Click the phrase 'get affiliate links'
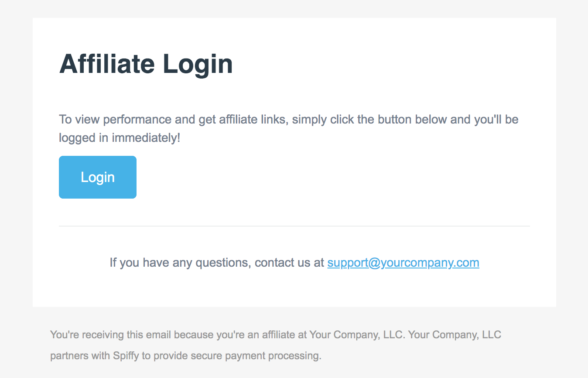Viewport: 588px width, 378px height. pyautogui.click(x=242, y=120)
